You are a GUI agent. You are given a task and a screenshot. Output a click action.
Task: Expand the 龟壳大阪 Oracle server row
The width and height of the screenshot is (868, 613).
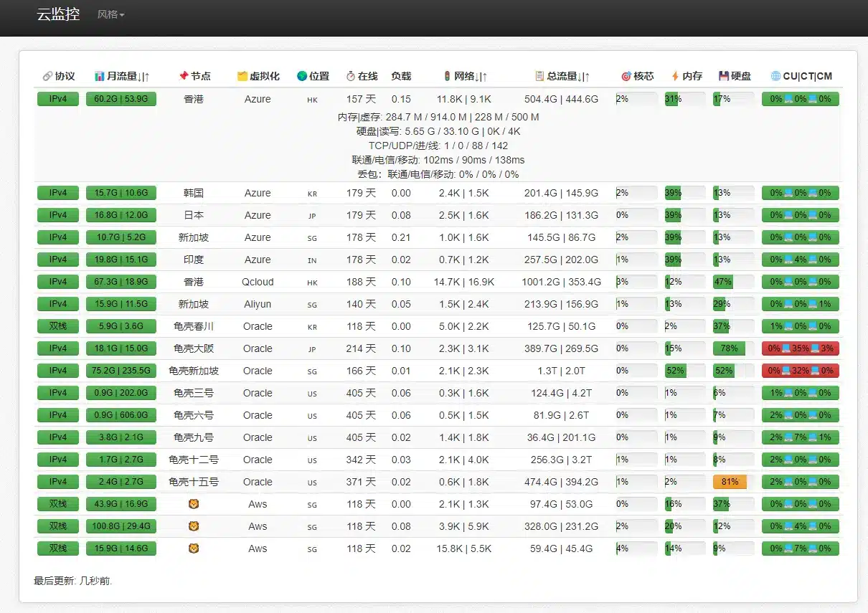(x=438, y=348)
